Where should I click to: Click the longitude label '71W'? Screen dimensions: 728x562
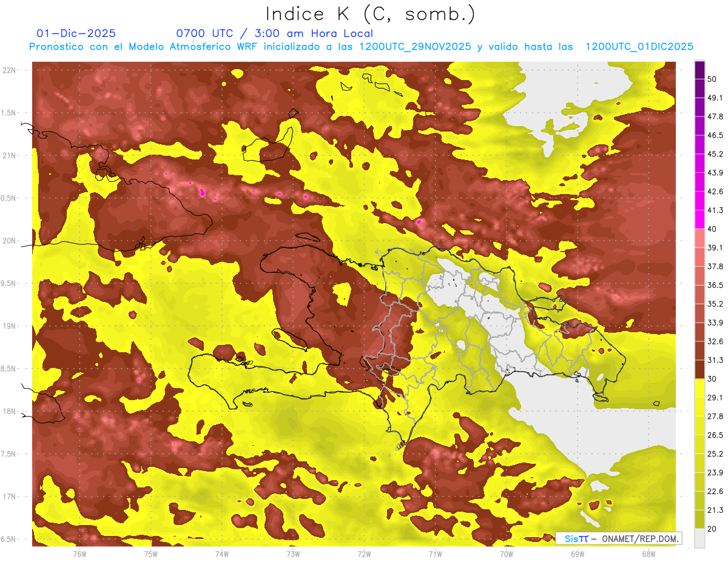(x=435, y=554)
